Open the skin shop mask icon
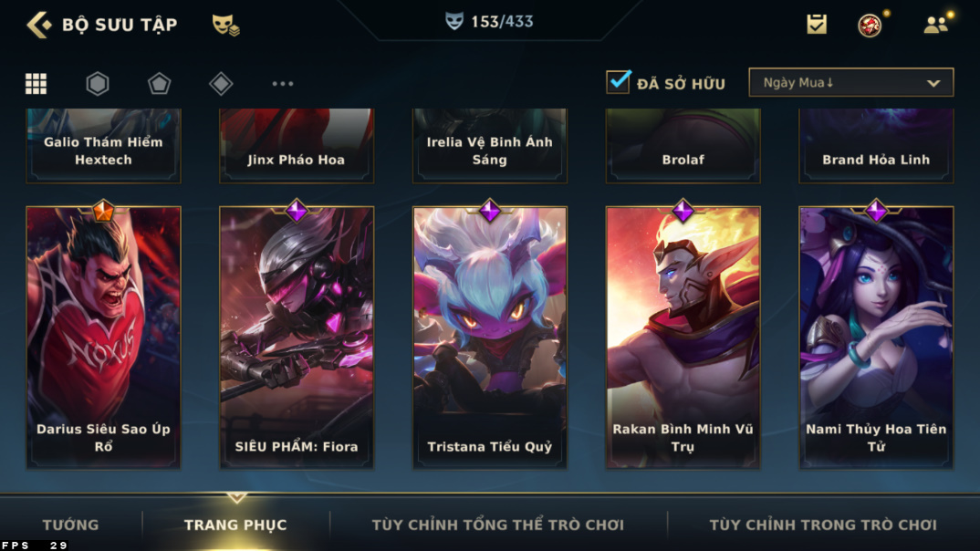Image resolution: width=980 pixels, height=551 pixels. coord(225,25)
